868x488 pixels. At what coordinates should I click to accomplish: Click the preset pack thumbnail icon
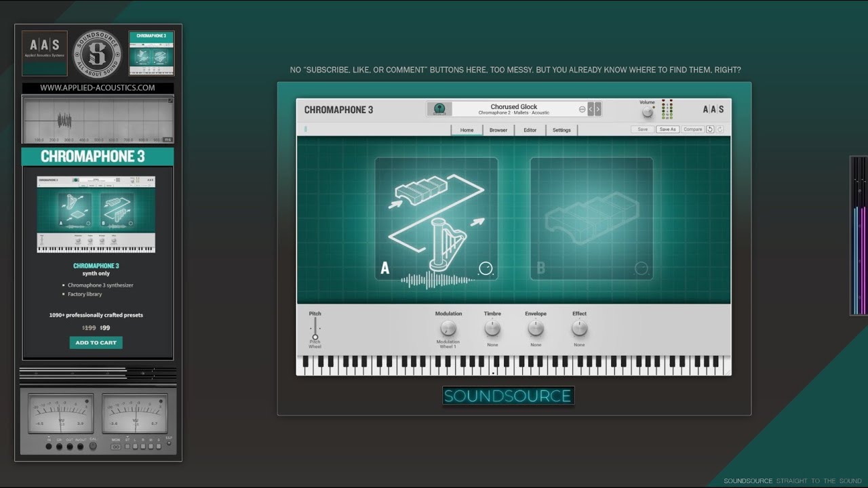439,109
